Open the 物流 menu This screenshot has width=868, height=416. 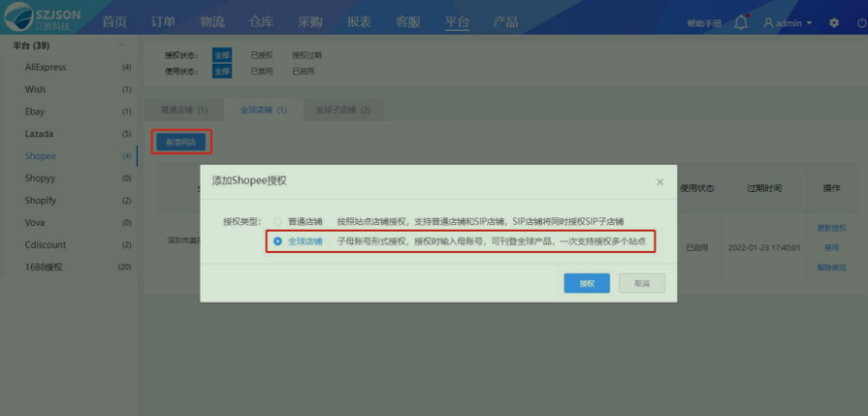click(212, 22)
